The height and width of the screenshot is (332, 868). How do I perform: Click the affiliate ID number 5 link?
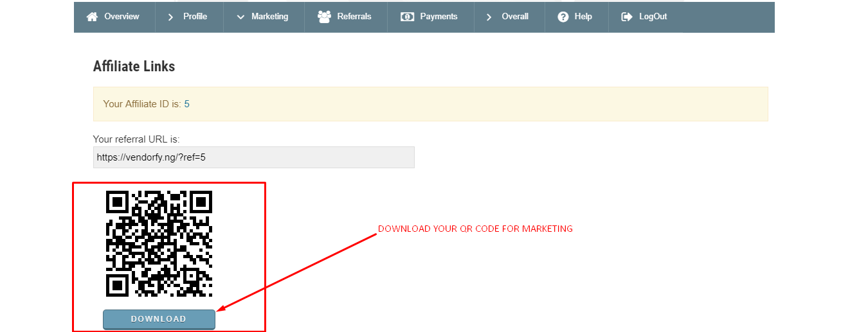click(187, 103)
